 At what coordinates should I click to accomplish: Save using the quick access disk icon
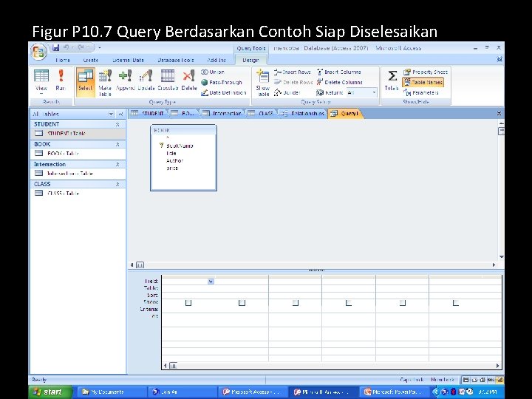coord(56,47)
